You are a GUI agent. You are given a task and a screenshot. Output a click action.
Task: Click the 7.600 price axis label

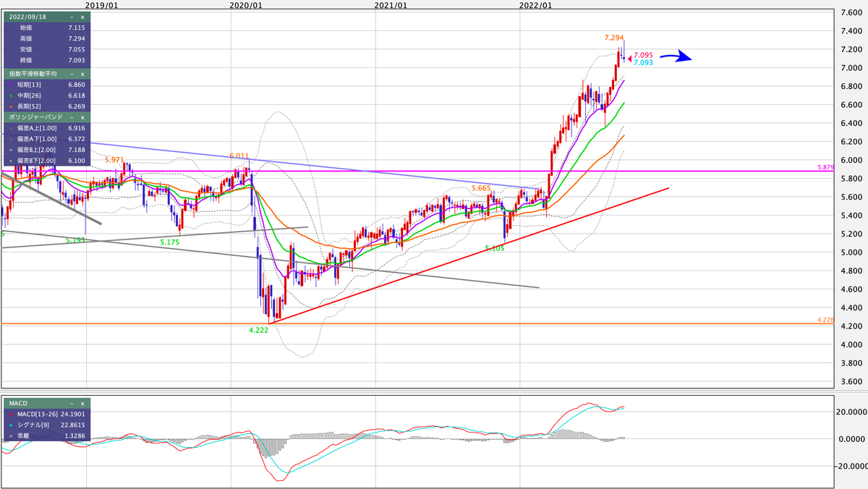click(851, 12)
